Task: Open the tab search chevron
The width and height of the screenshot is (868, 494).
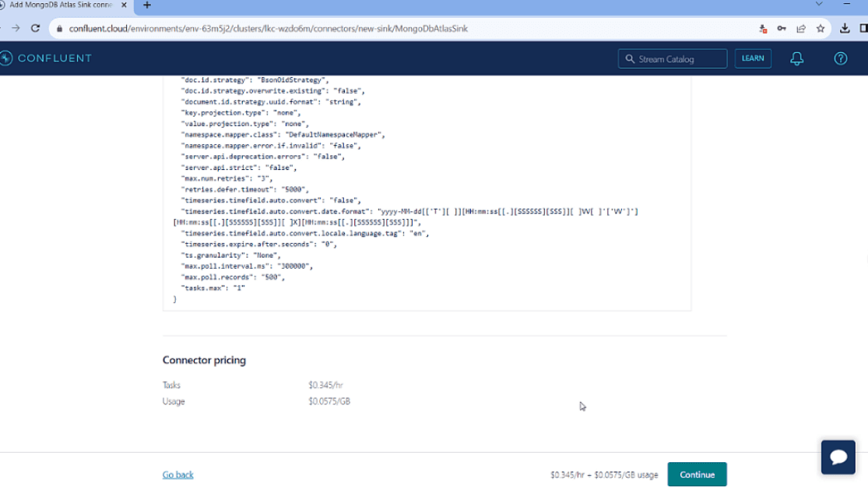Action: [x=817, y=5]
